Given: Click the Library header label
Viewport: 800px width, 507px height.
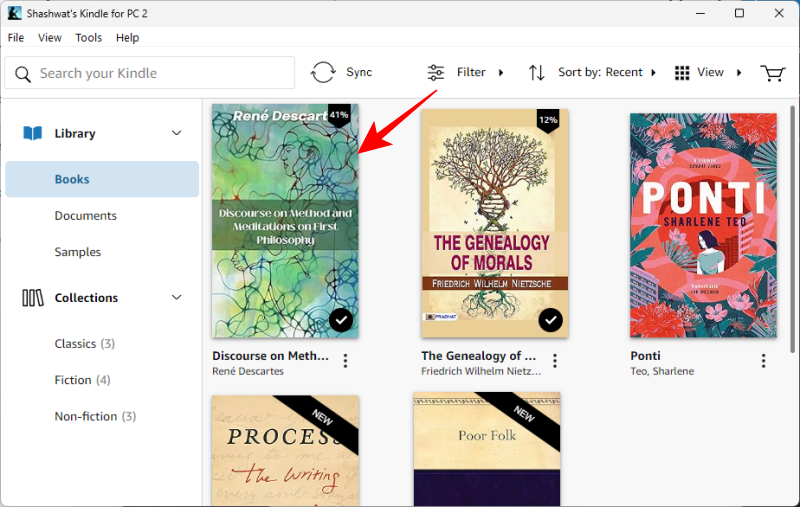Looking at the screenshot, I should [75, 134].
